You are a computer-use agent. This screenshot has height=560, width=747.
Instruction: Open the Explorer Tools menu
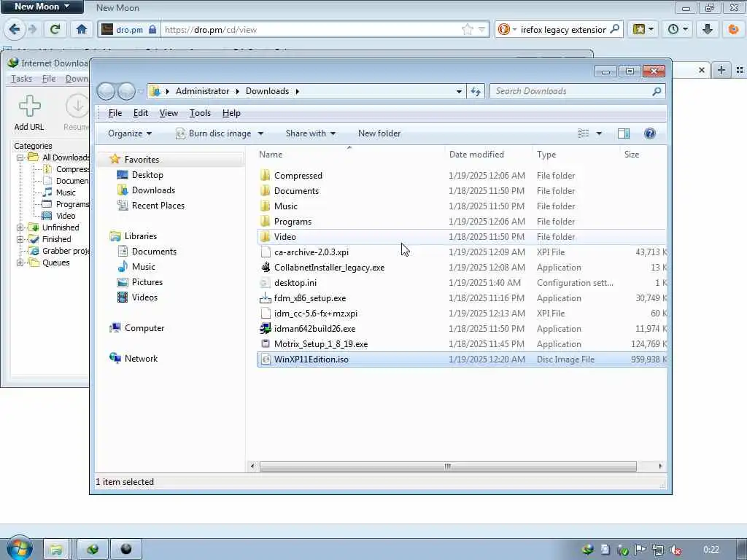[x=200, y=113]
